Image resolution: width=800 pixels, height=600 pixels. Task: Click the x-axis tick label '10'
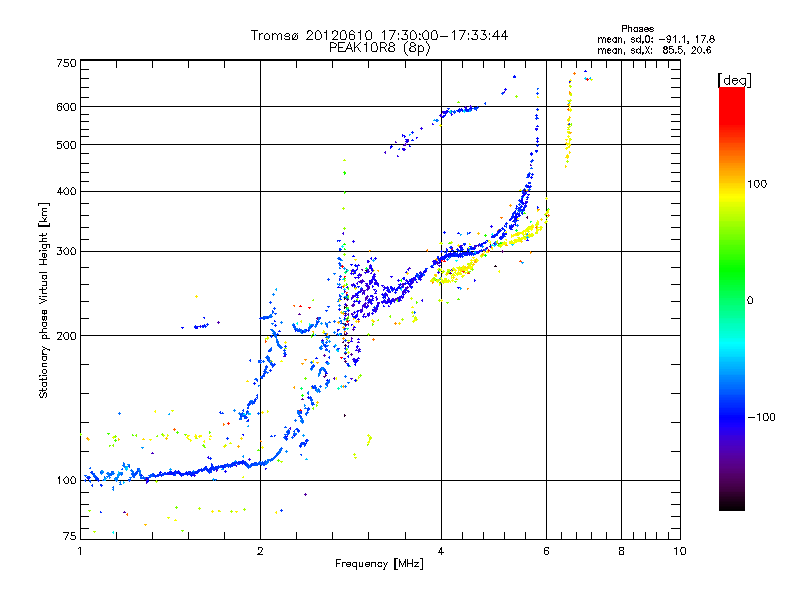click(x=680, y=551)
